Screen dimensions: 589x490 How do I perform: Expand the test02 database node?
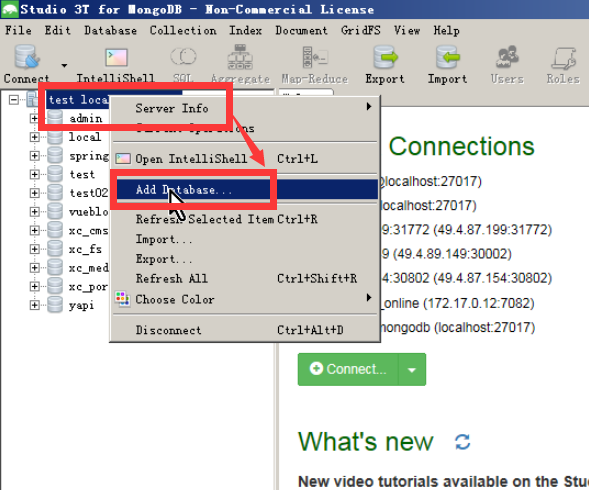coord(34,193)
